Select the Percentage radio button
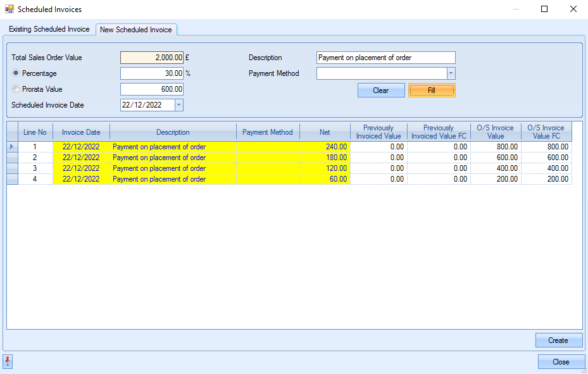 coord(16,73)
